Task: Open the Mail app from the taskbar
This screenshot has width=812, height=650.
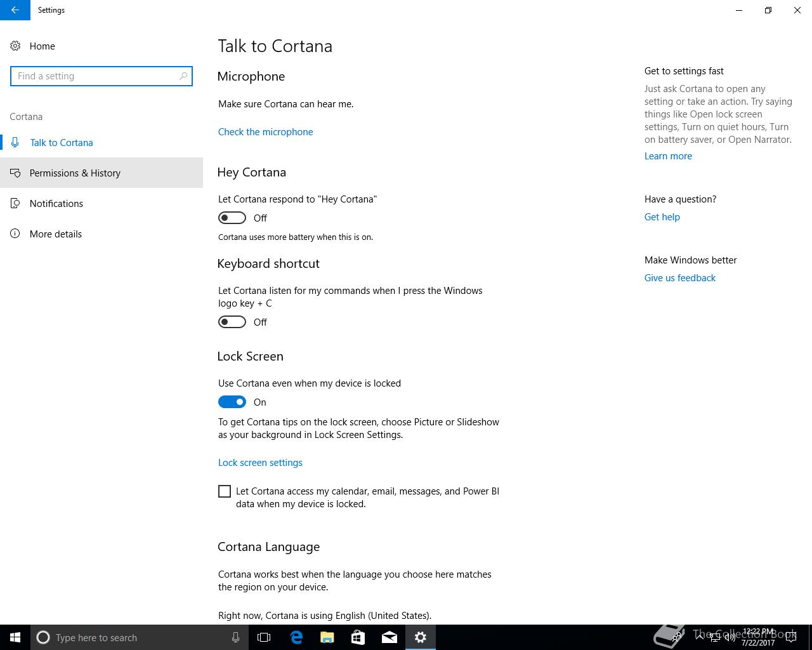Action: coord(390,637)
